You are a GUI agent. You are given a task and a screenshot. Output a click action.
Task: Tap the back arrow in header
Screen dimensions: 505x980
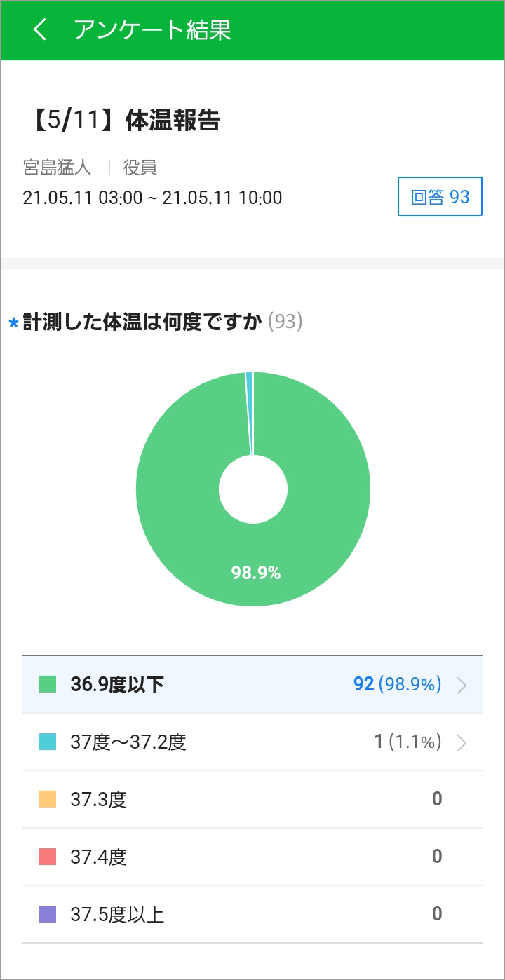pos(40,30)
